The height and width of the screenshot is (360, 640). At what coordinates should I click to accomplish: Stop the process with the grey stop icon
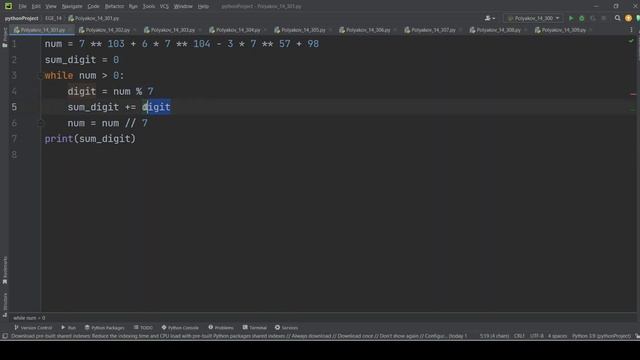604,18
